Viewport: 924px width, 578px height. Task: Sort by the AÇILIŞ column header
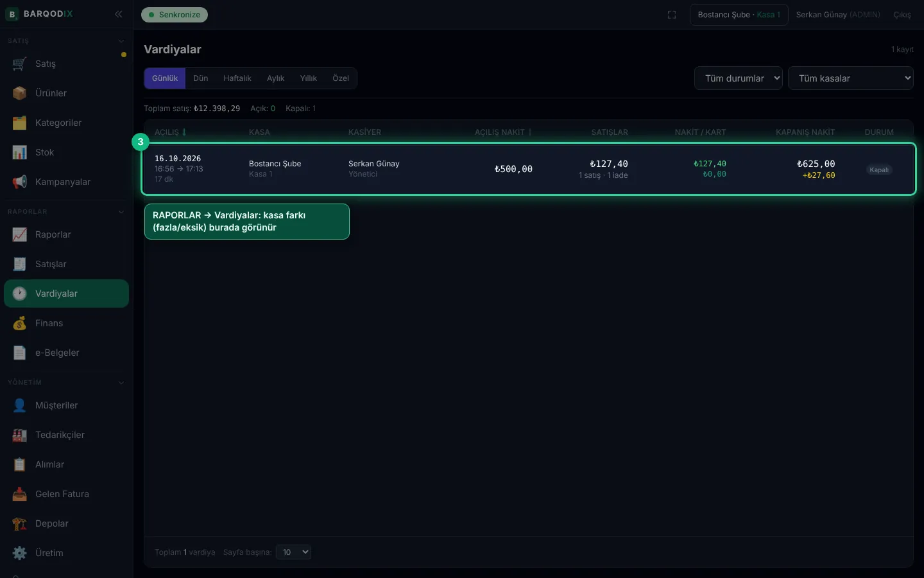click(171, 132)
